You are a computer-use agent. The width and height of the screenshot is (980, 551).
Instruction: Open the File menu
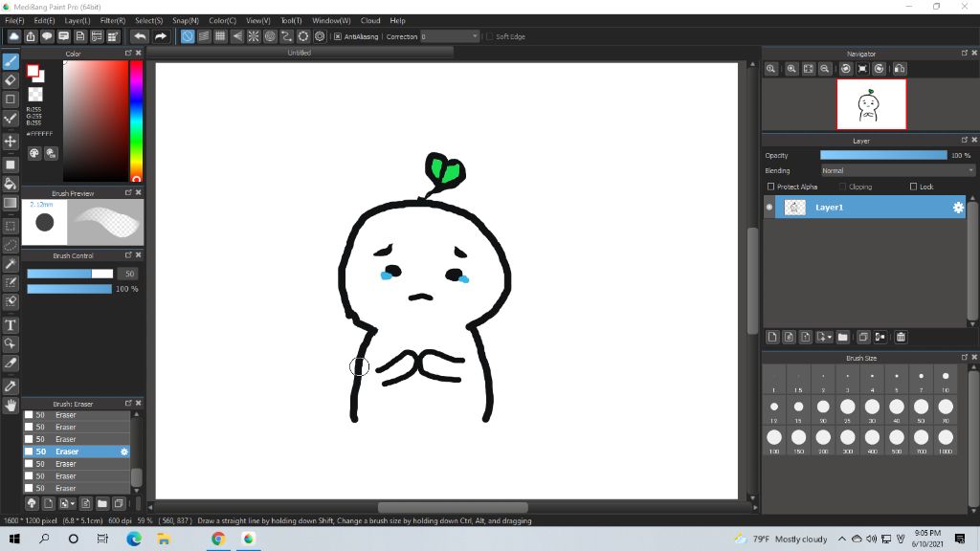click(x=14, y=21)
